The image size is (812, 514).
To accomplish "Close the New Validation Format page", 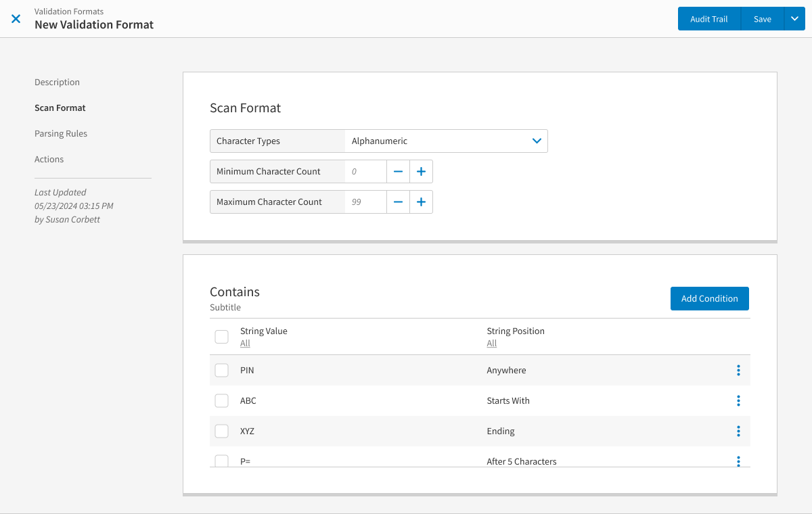I will pos(16,19).
